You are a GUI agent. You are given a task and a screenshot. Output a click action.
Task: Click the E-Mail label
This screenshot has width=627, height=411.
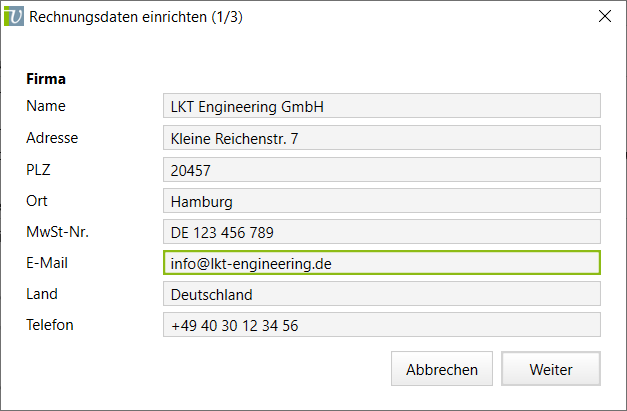[47, 263]
